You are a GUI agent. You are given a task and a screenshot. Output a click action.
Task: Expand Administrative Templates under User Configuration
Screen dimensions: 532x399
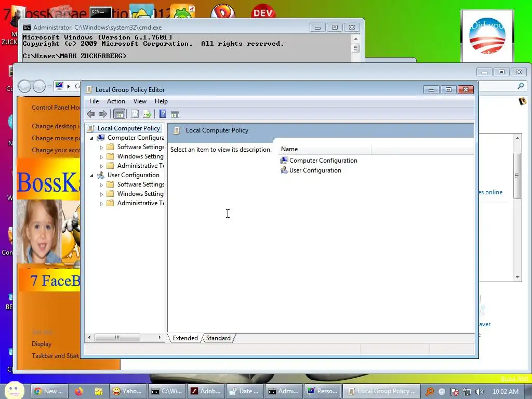pyautogui.click(x=101, y=204)
